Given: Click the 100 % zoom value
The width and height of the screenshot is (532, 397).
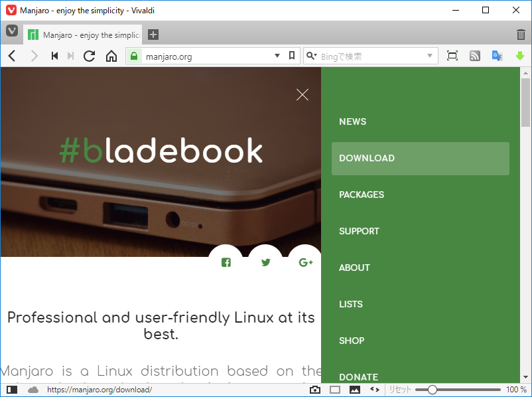Looking at the screenshot, I should (516, 390).
